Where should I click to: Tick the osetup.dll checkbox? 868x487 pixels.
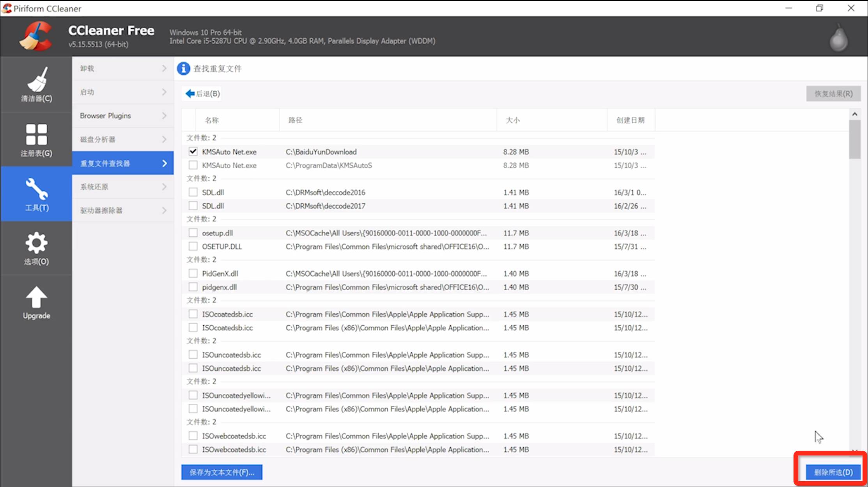[193, 233]
